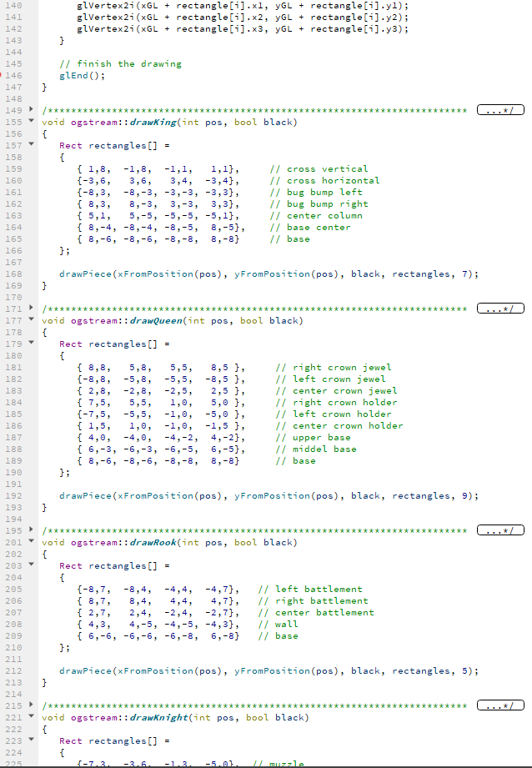Expand the folded comment at line 195
532x768 pixels.
pyautogui.click(x=32, y=530)
